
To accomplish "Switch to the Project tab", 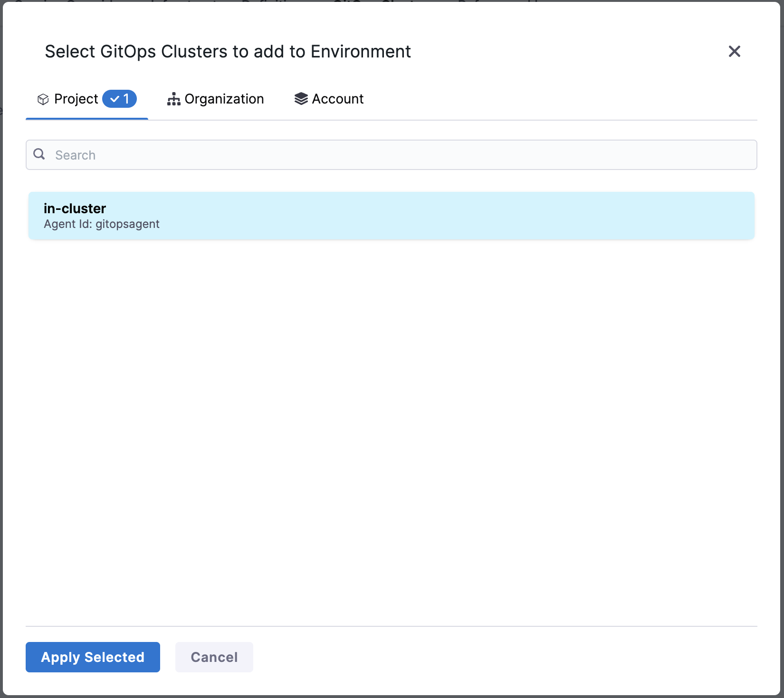I will point(76,99).
